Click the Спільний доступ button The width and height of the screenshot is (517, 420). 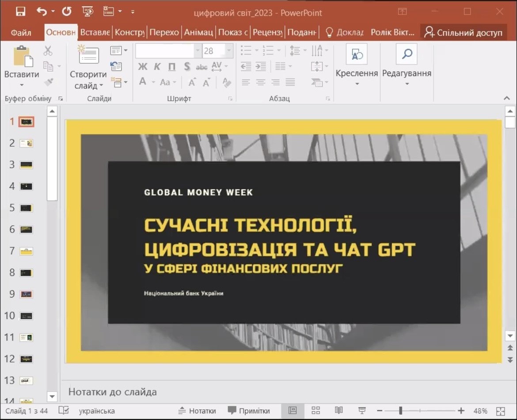463,33
